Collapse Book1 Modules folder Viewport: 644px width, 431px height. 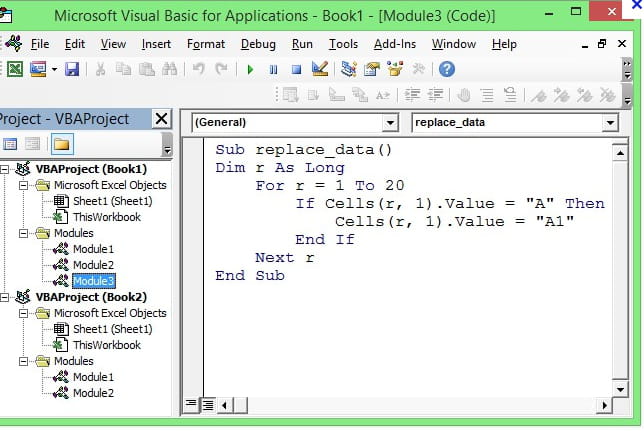(23, 233)
